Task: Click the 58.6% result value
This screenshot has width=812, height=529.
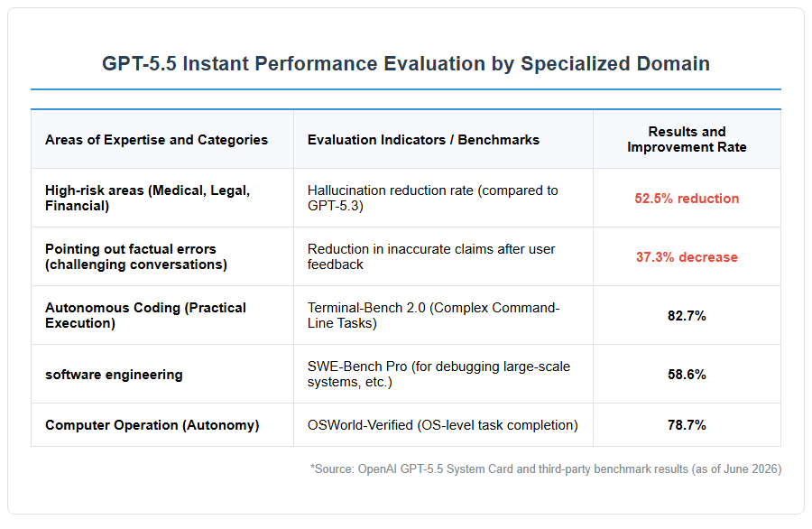Action: [687, 374]
